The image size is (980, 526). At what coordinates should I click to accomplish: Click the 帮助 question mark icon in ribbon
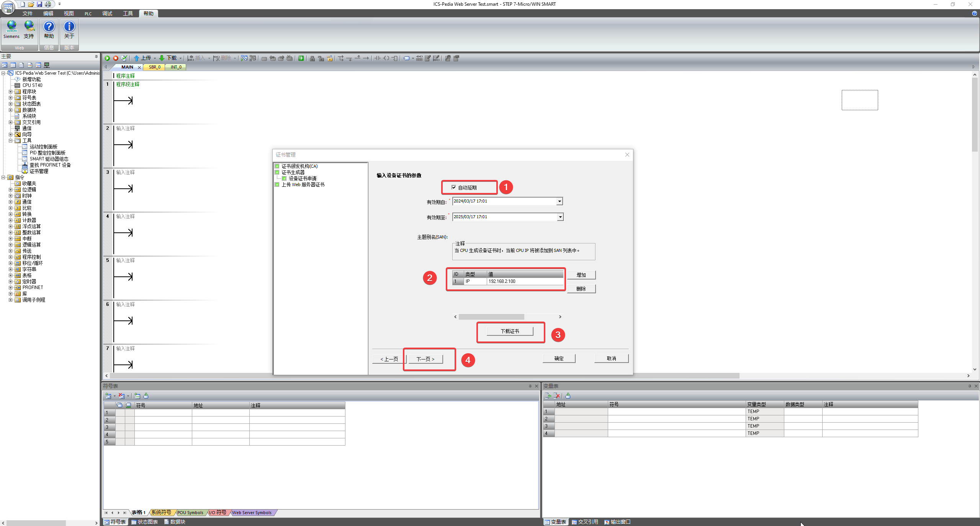(x=49, y=26)
